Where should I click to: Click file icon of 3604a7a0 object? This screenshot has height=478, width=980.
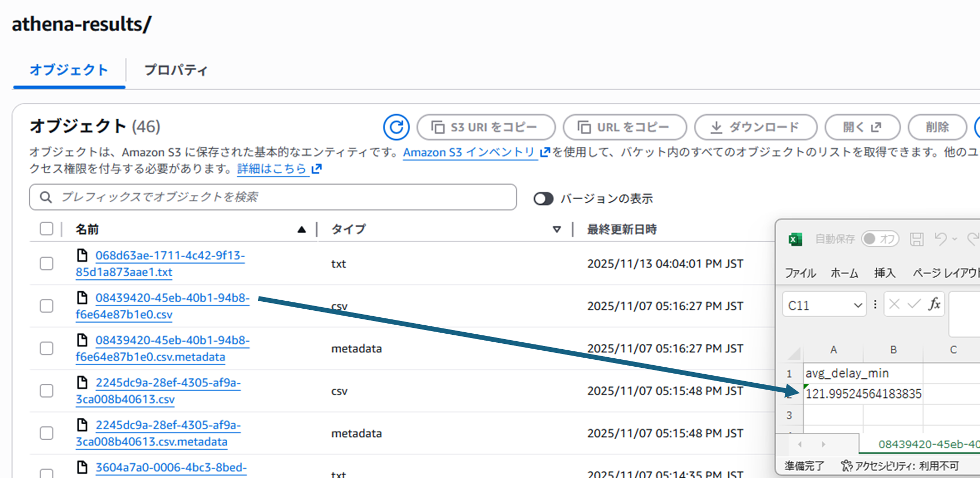click(x=82, y=467)
